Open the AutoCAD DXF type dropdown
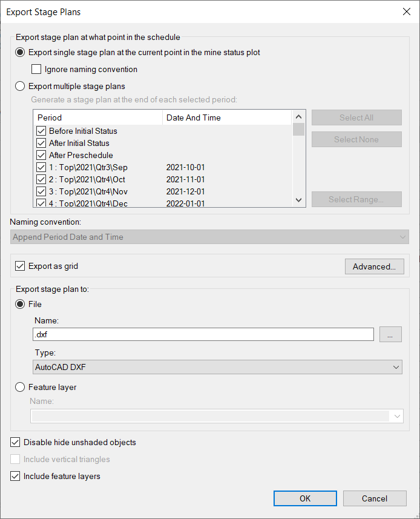 click(x=218, y=367)
